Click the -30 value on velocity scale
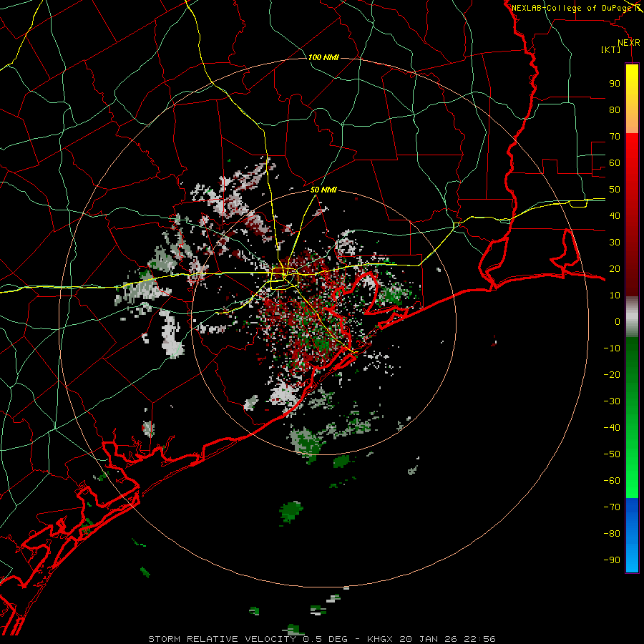The image size is (644, 644). 612,401
